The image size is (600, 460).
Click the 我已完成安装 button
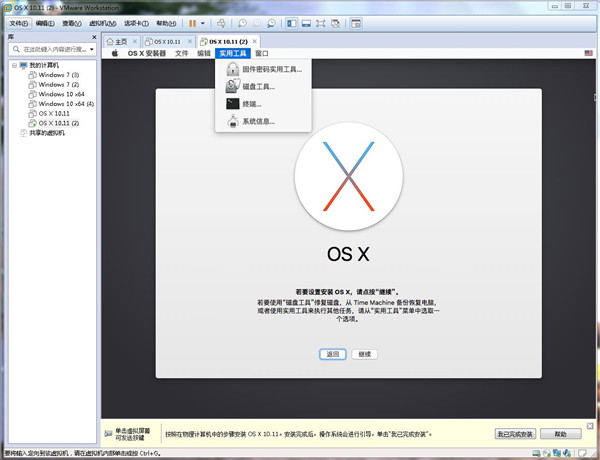(515, 434)
